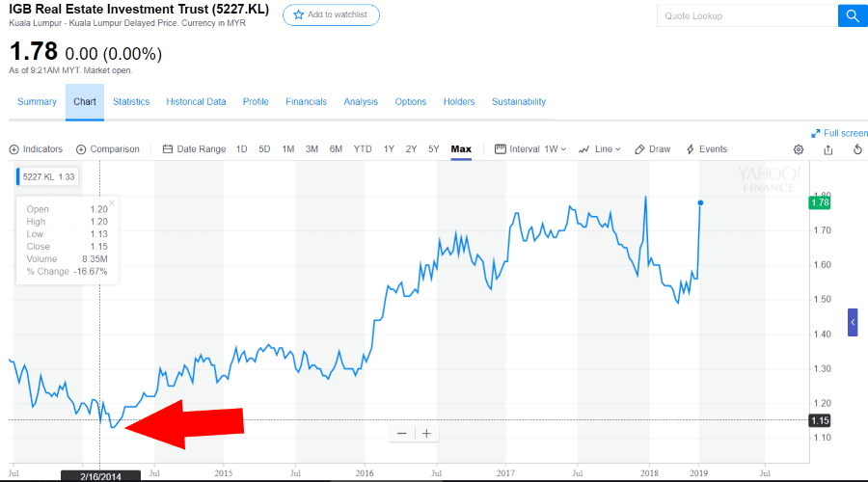This screenshot has width=868, height=482.
Task: Expand the Line chart type dropdown
Action: 600,149
